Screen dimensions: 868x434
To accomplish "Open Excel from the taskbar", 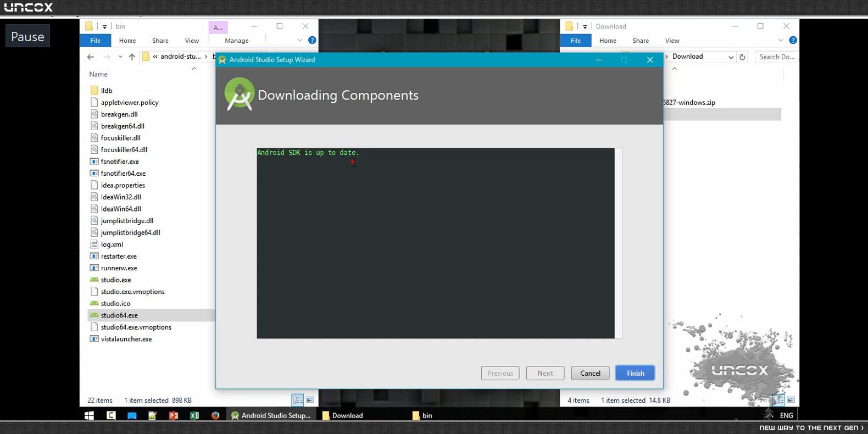I will pos(194,415).
